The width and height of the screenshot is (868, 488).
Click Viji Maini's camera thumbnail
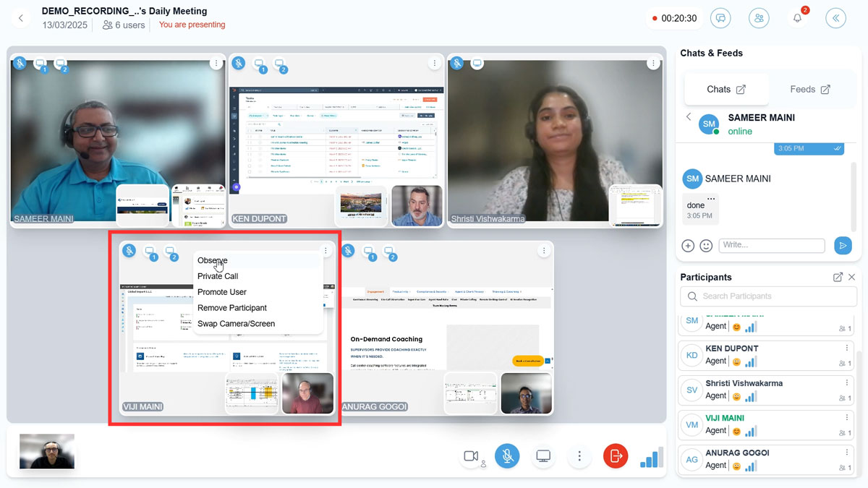click(307, 393)
